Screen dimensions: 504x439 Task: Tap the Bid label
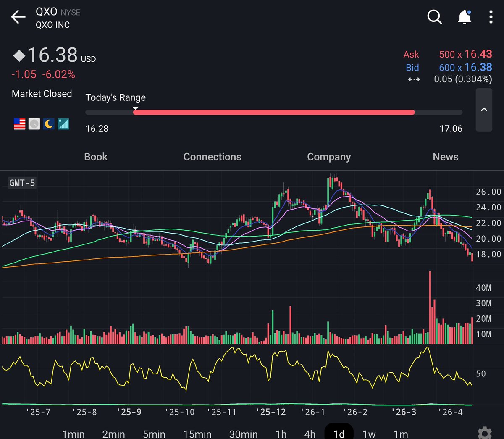412,68
